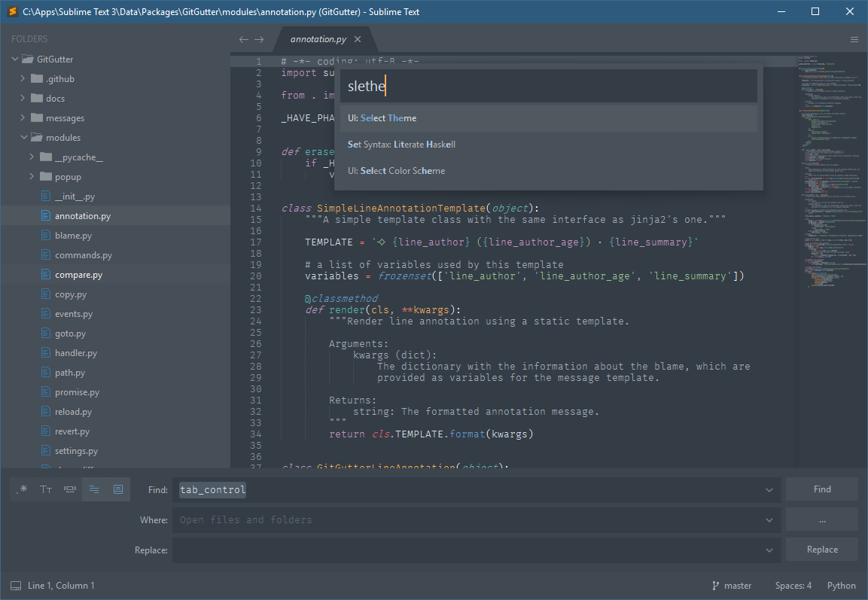
Task: Expand the .github folder
Action: [x=23, y=78]
